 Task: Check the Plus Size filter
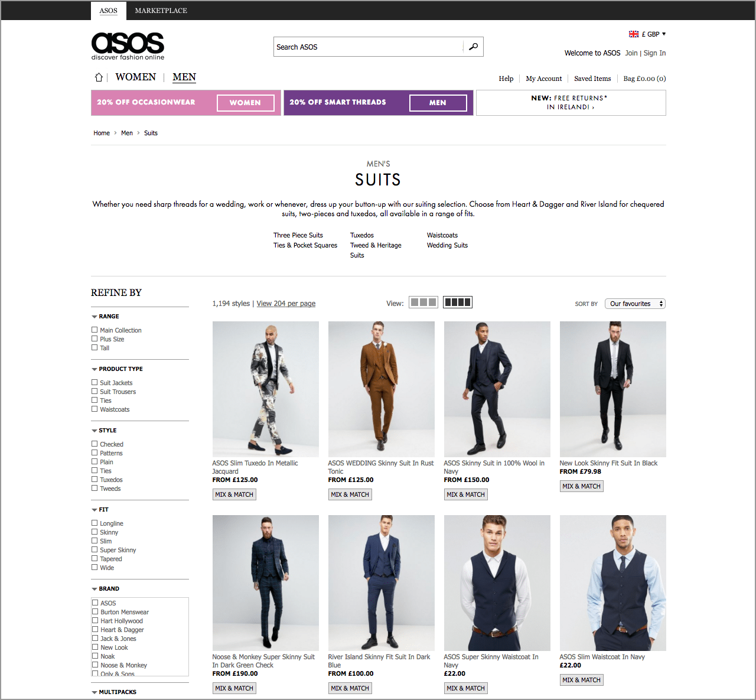(x=94, y=339)
